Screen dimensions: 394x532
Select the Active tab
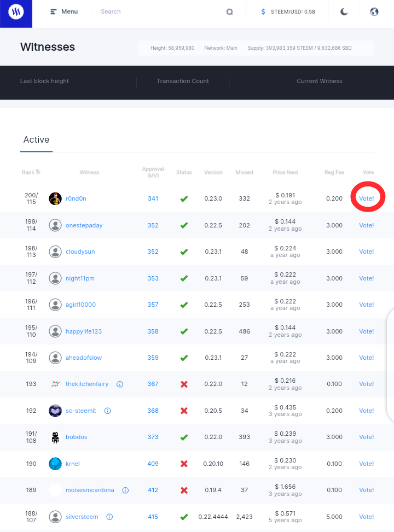click(36, 140)
